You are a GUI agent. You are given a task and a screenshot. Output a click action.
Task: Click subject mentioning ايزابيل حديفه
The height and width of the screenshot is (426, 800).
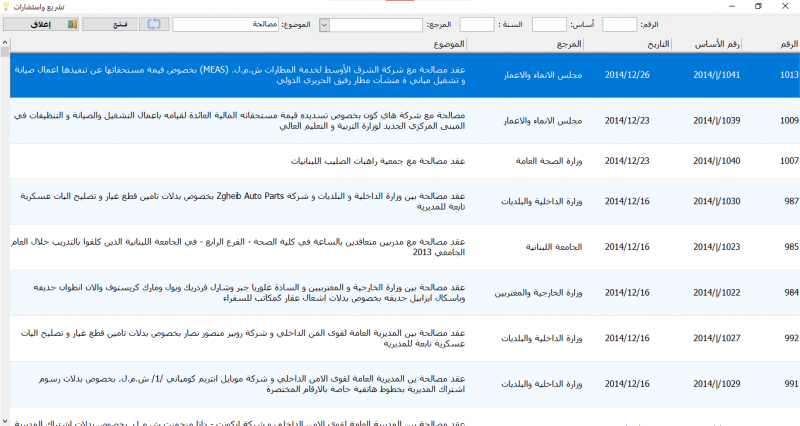tap(249, 292)
